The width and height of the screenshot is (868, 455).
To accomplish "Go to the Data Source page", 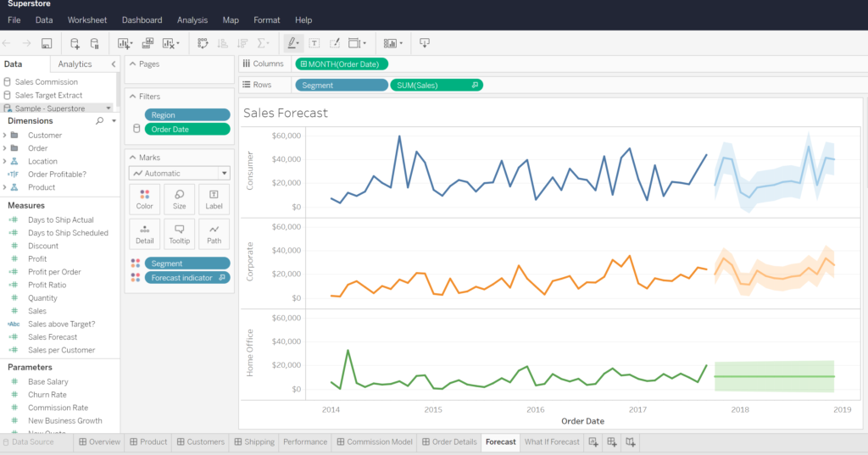I will 32,441.
